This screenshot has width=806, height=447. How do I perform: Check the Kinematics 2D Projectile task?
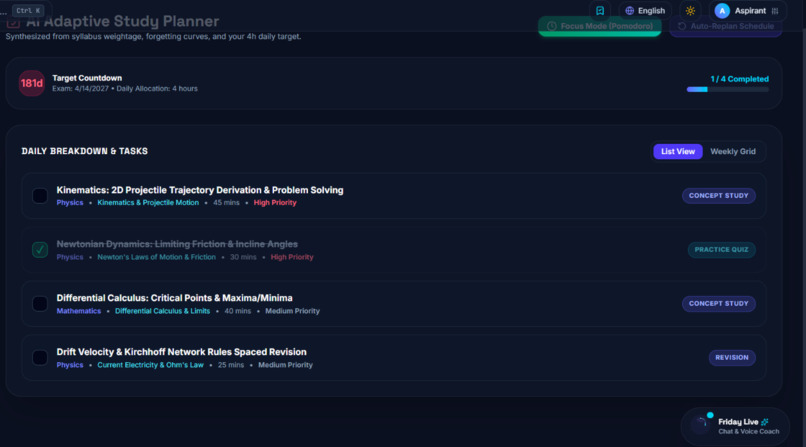click(40, 196)
